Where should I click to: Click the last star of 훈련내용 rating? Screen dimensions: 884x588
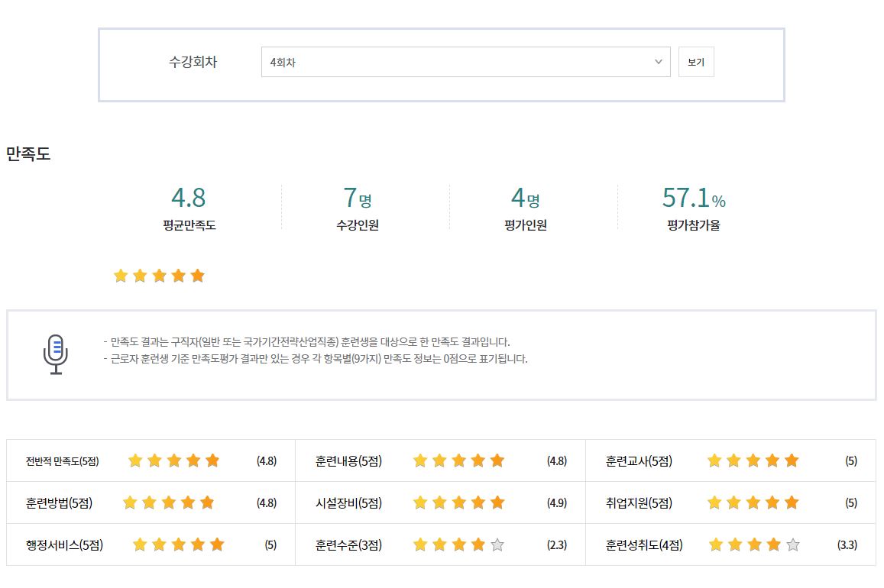pos(497,460)
